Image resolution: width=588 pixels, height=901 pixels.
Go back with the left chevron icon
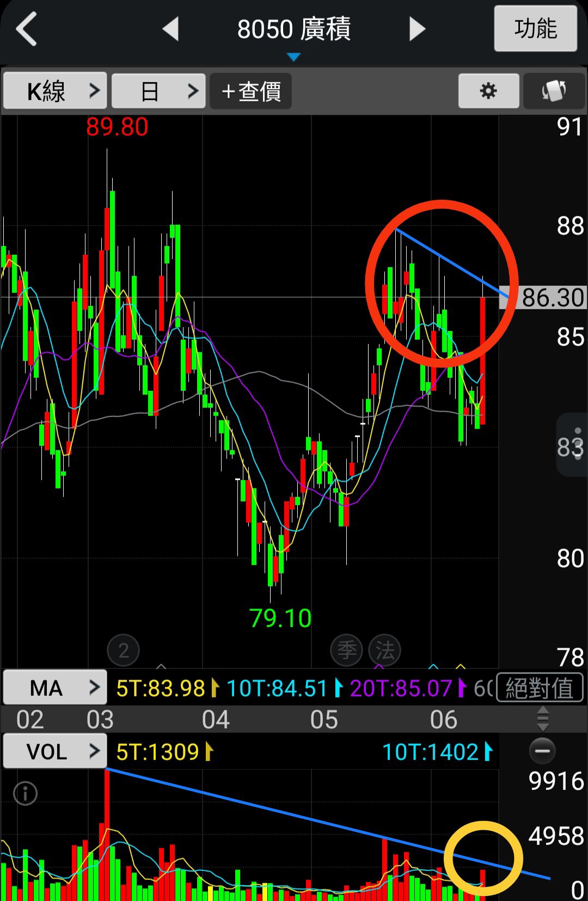point(26,29)
